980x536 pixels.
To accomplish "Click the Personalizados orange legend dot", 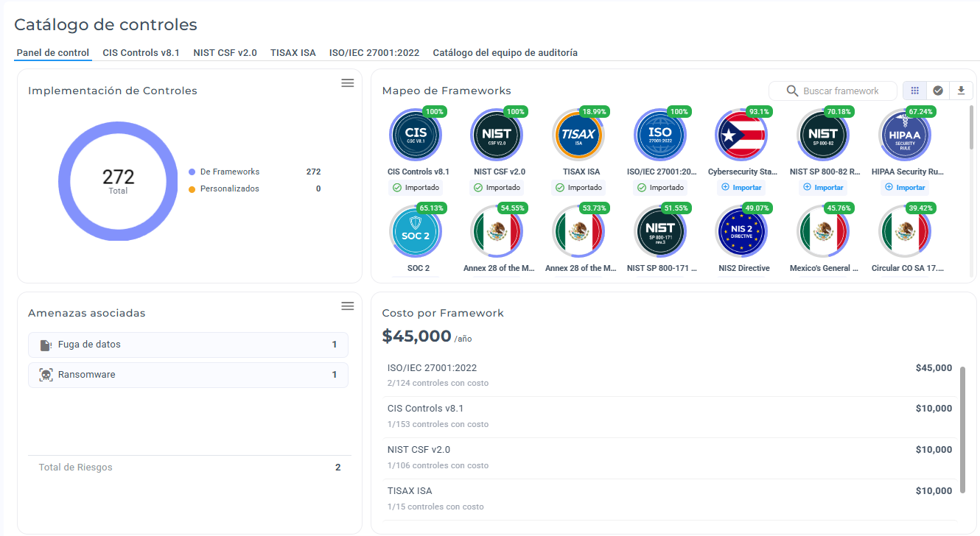I will pyautogui.click(x=192, y=189).
